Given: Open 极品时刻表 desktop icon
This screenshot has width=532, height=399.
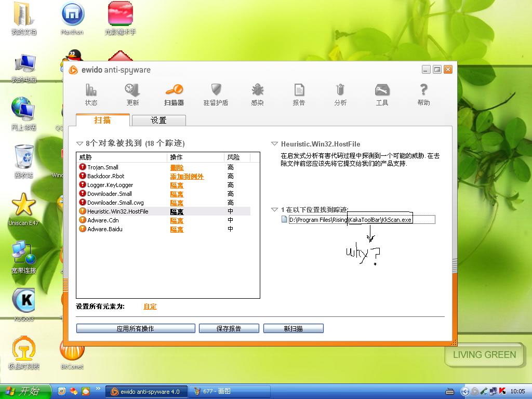Looking at the screenshot, I should (23, 353).
